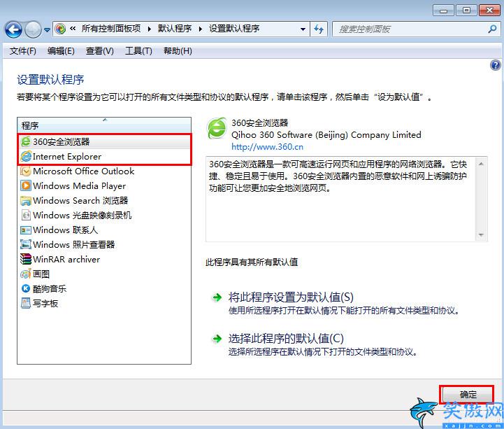The image size is (504, 429).
Task: Click the 确定 button
Action: click(468, 395)
